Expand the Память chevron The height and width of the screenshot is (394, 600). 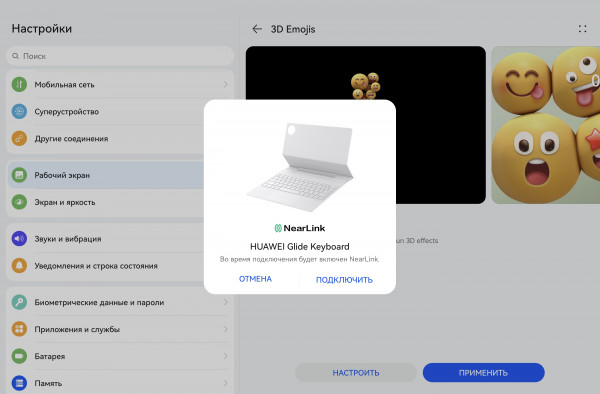pos(225,383)
